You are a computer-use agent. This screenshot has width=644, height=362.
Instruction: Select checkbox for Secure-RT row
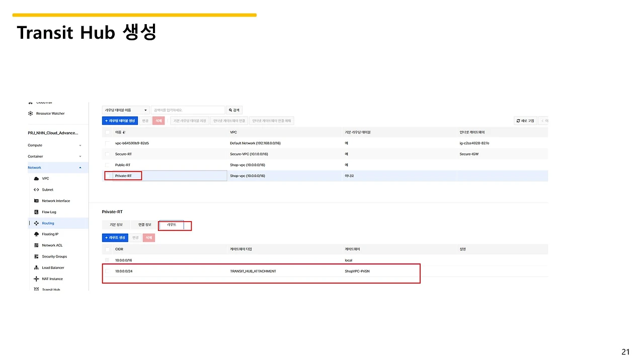tap(107, 154)
